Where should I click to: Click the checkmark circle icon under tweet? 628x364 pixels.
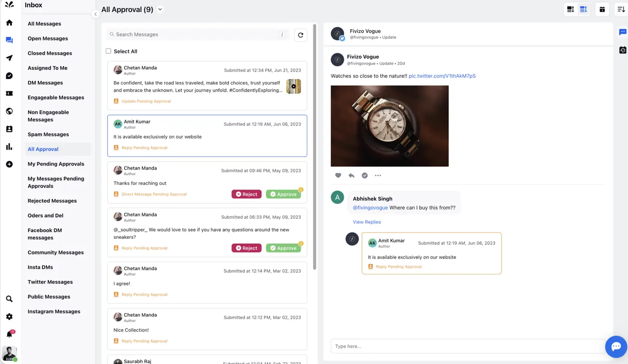pyautogui.click(x=365, y=175)
